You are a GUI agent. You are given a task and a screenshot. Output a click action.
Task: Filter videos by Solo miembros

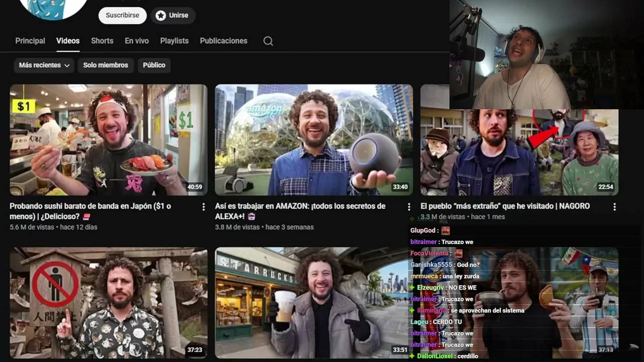(106, 65)
